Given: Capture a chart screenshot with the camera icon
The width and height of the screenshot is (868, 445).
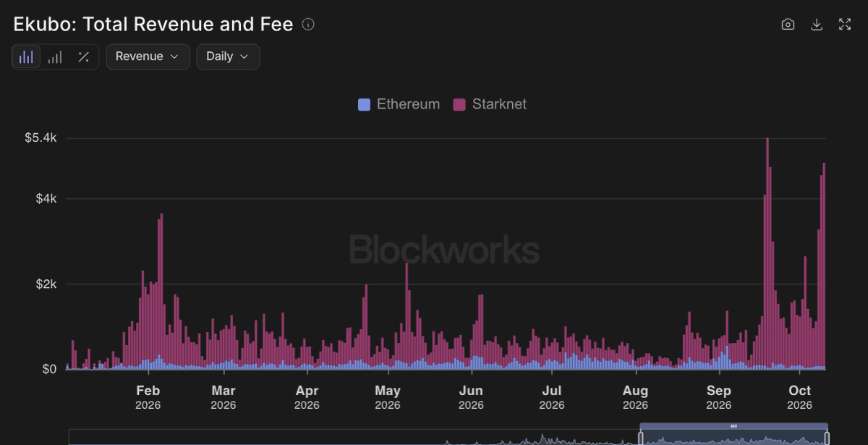Looking at the screenshot, I should point(788,25).
